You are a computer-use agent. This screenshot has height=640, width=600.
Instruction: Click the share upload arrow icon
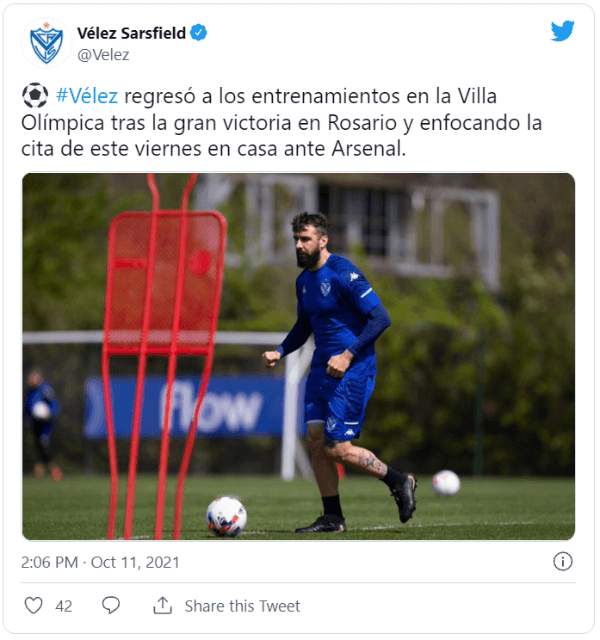click(x=162, y=606)
